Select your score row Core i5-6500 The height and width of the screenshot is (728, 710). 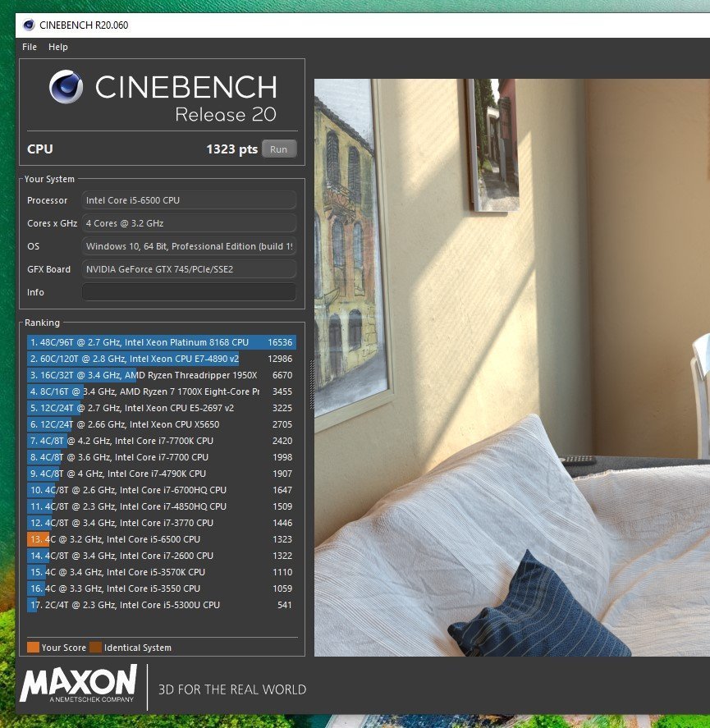162,539
